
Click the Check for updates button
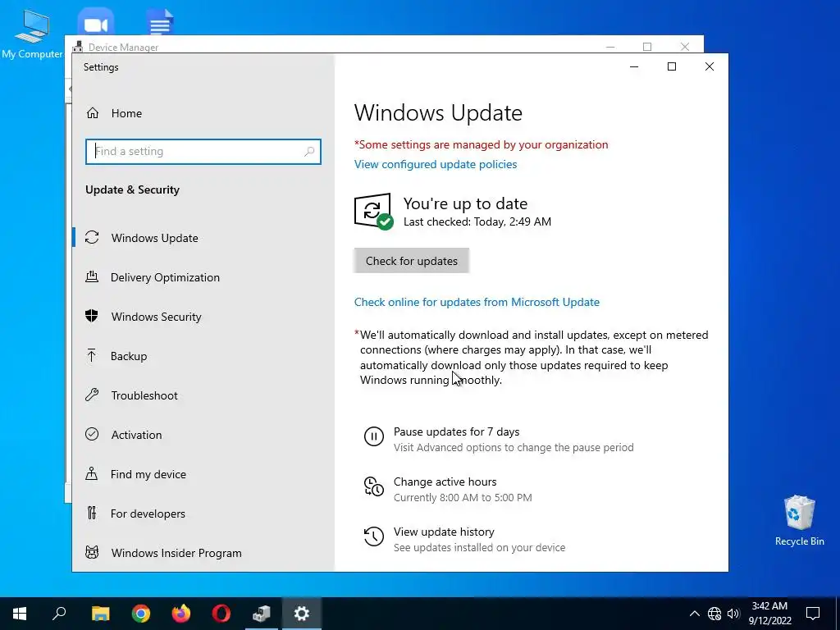[x=412, y=261]
